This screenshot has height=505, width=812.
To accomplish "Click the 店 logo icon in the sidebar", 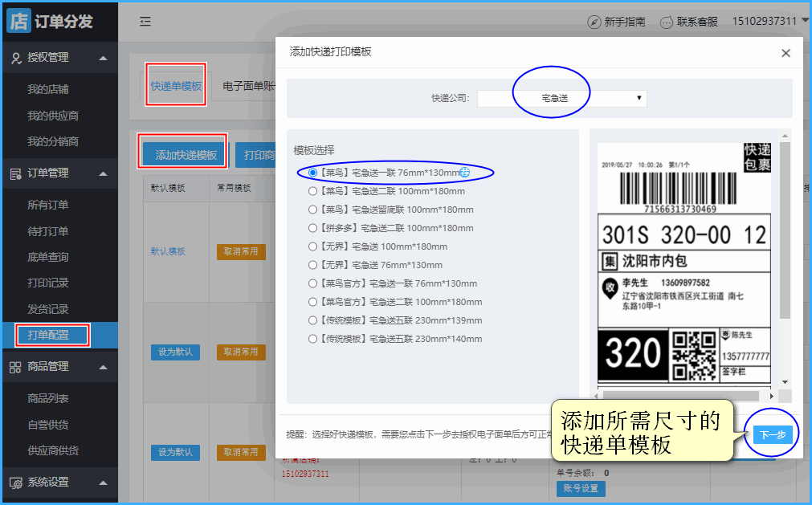I will pyautogui.click(x=18, y=21).
